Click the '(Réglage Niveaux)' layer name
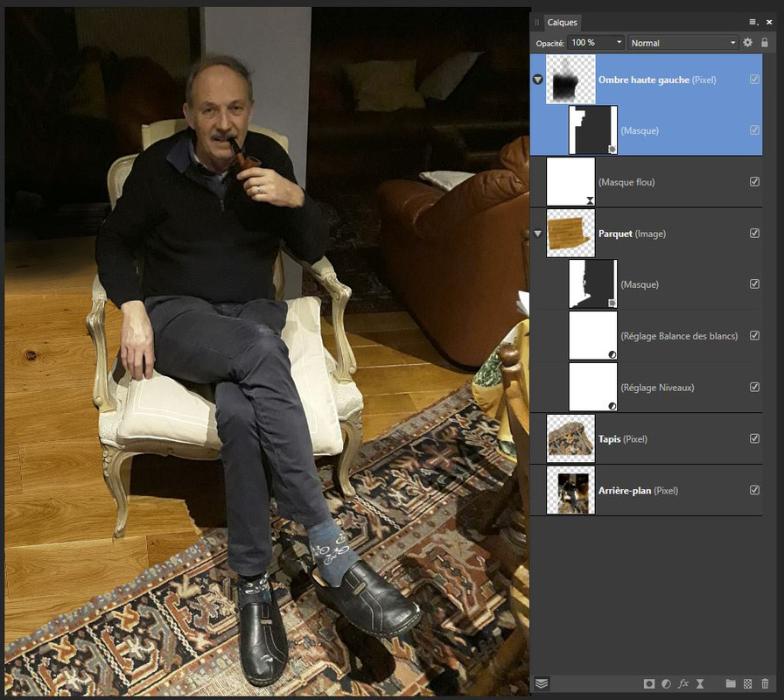This screenshot has height=700, width=784. [x=657, y=388]
